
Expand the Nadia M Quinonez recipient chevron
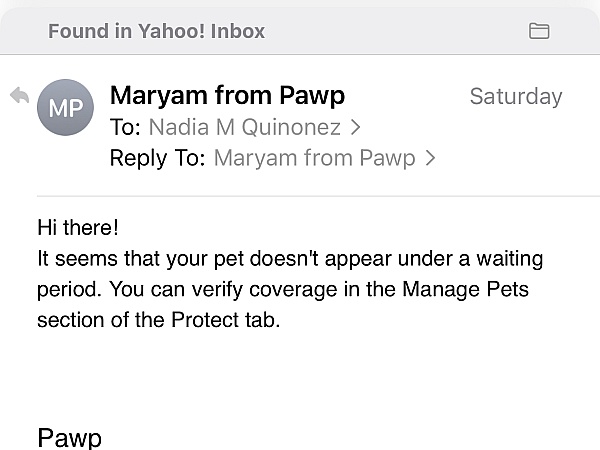point(356,127)
